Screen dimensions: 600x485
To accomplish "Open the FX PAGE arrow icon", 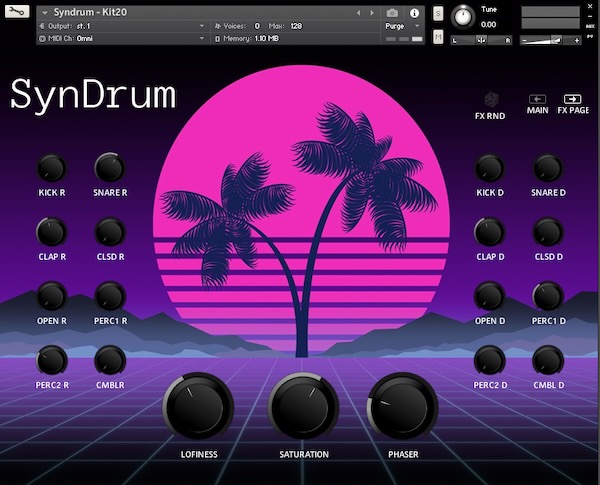I will coord(573,99).
